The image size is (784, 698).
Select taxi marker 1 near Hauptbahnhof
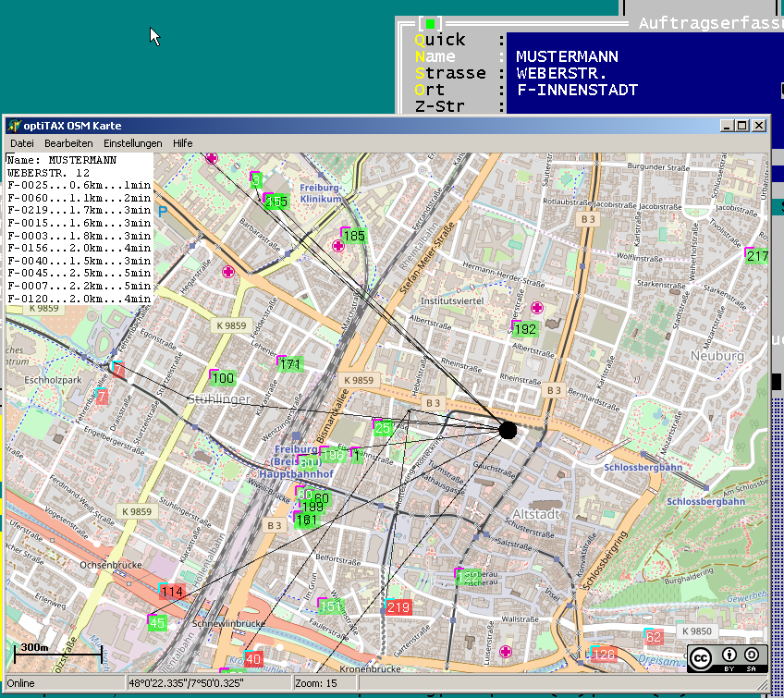pos(357,456)
